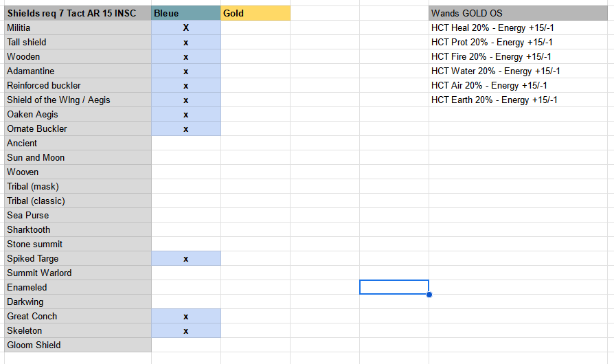The height and width of the screenshot is (364, 614).
Task: Click the "Sharktooth" shield cell
Action: [x=76, y=229]
